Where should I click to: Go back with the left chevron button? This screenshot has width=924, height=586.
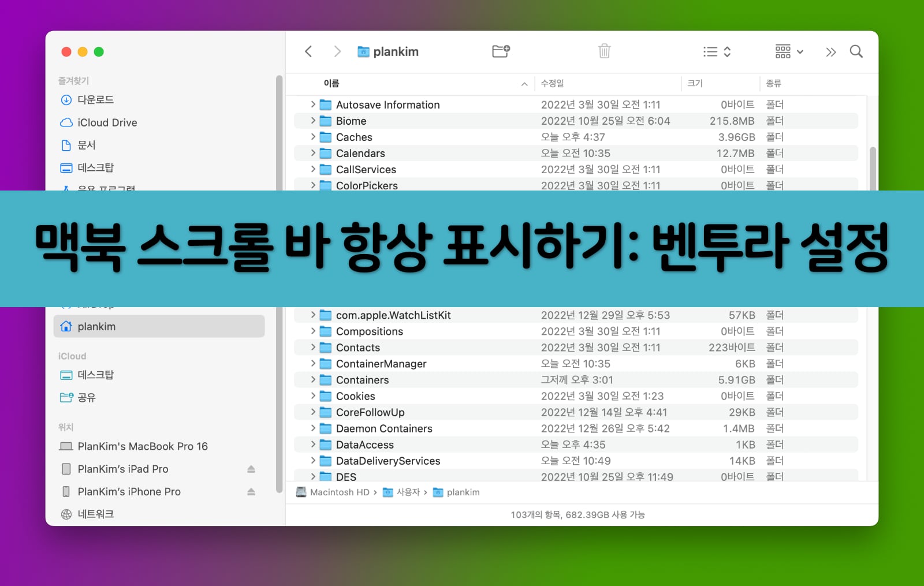(308, 51)
